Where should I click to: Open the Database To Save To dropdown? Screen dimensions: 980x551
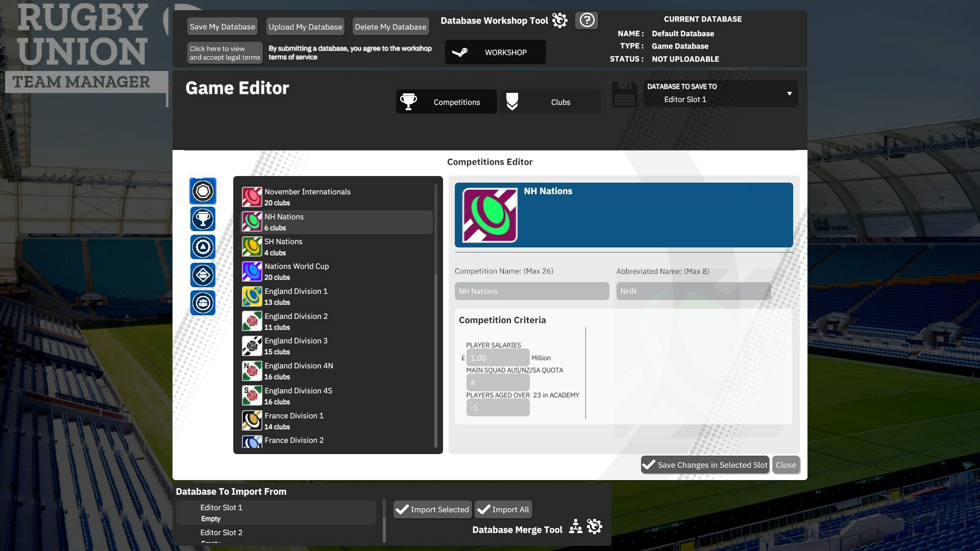click(x=789, y=94)
